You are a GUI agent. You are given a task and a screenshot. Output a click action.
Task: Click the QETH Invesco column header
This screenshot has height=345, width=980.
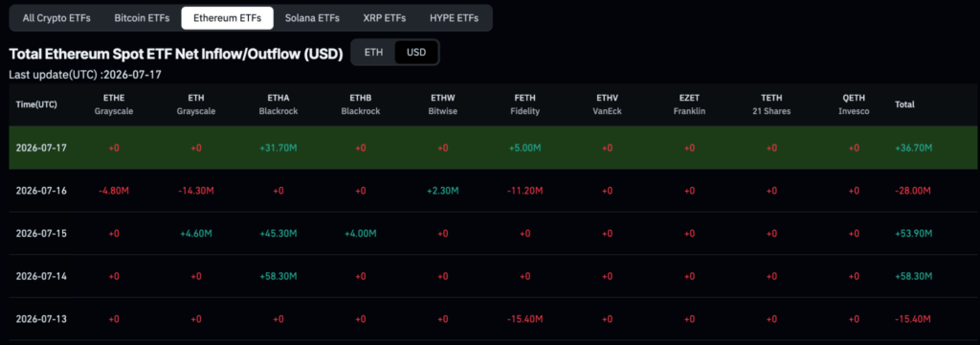(853, 104)
